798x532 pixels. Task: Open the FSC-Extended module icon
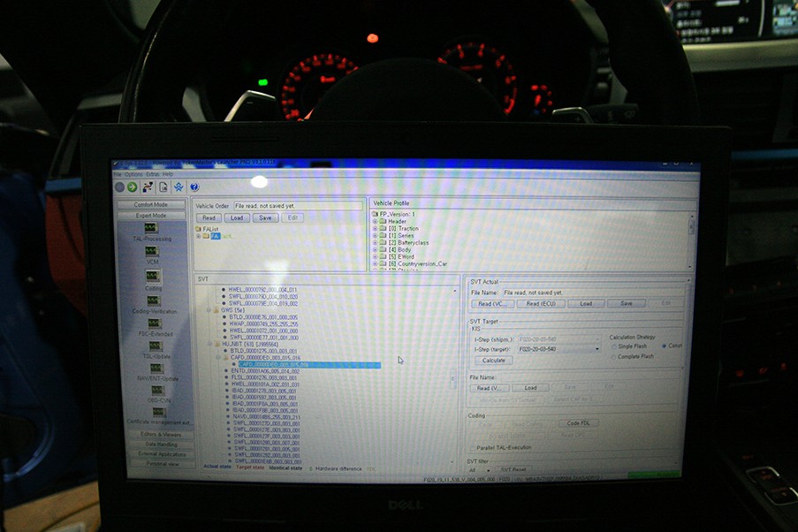tap(153, 323)
